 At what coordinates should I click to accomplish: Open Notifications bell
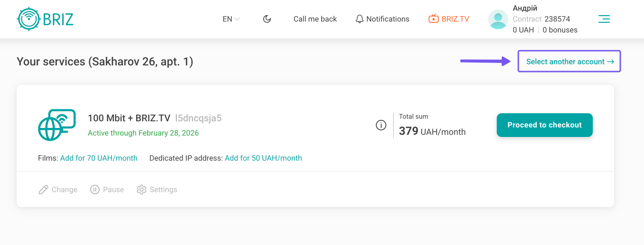(382, 19)
